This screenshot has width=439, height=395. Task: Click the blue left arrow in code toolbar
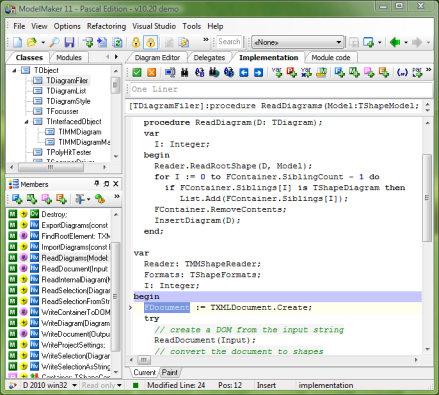point(244,72)
